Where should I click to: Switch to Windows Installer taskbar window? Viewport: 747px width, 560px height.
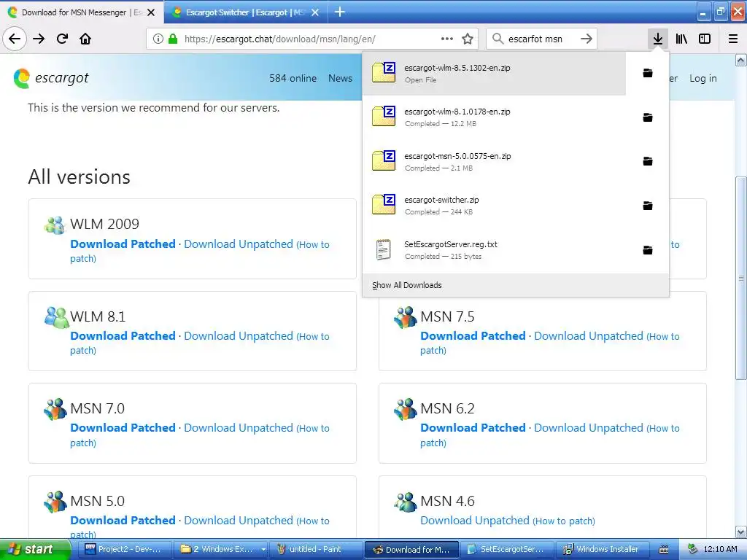[x=603, y=549]
